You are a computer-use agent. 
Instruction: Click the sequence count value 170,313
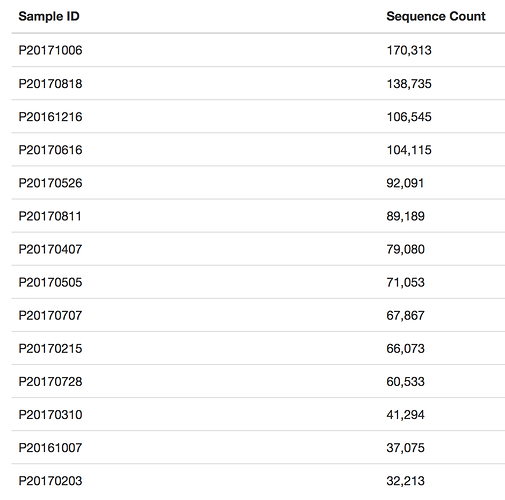click(409, 50)
